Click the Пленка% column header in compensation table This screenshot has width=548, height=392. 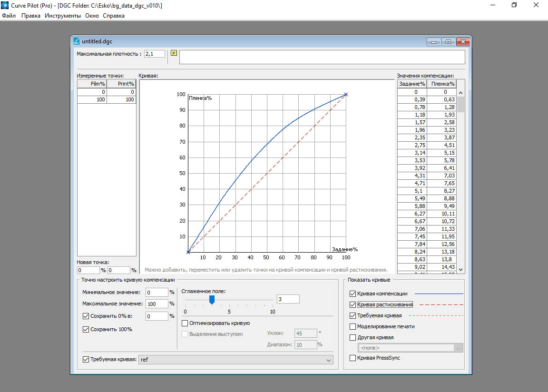click(440, 84)
